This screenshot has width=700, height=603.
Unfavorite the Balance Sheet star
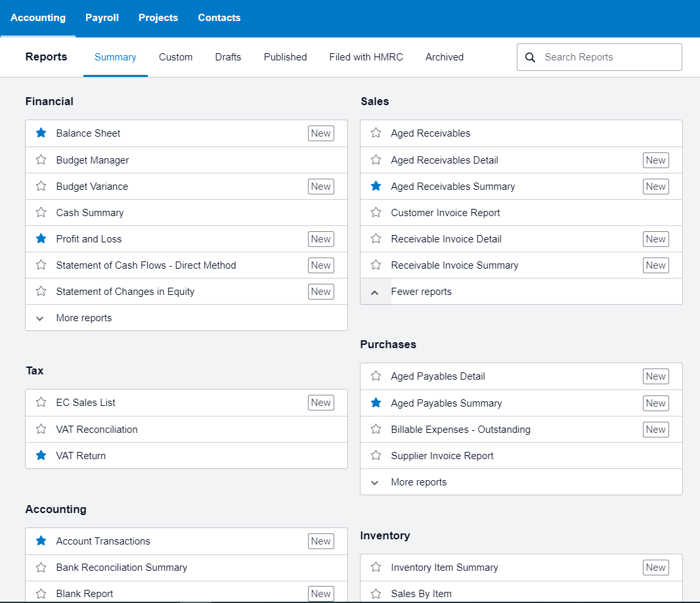point(41,133)
